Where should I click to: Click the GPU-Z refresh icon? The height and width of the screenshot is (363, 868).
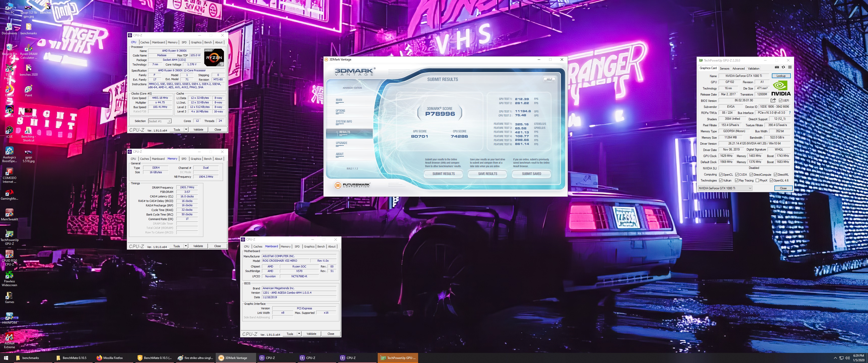click(783, 67)
